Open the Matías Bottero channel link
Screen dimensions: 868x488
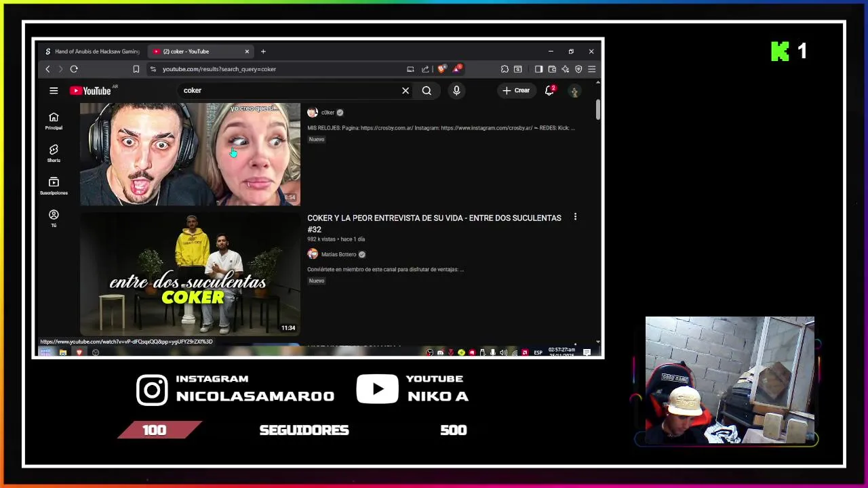pos(338,254)
